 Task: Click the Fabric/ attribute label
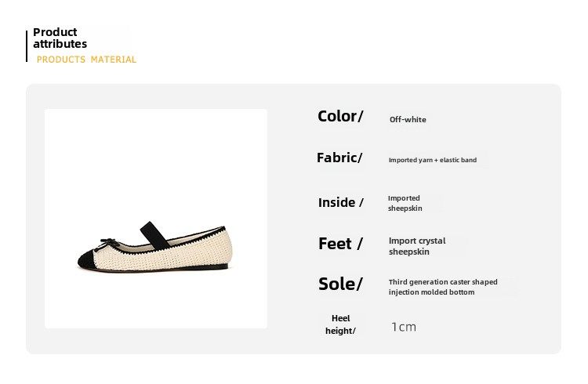pos(339,158)
